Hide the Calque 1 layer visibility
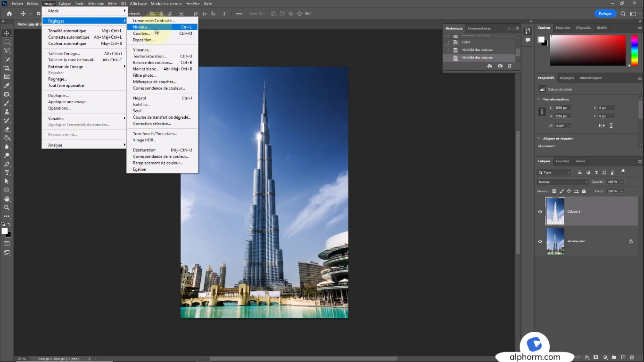This screenshot has height=362, width=644. tap(540, 211)
